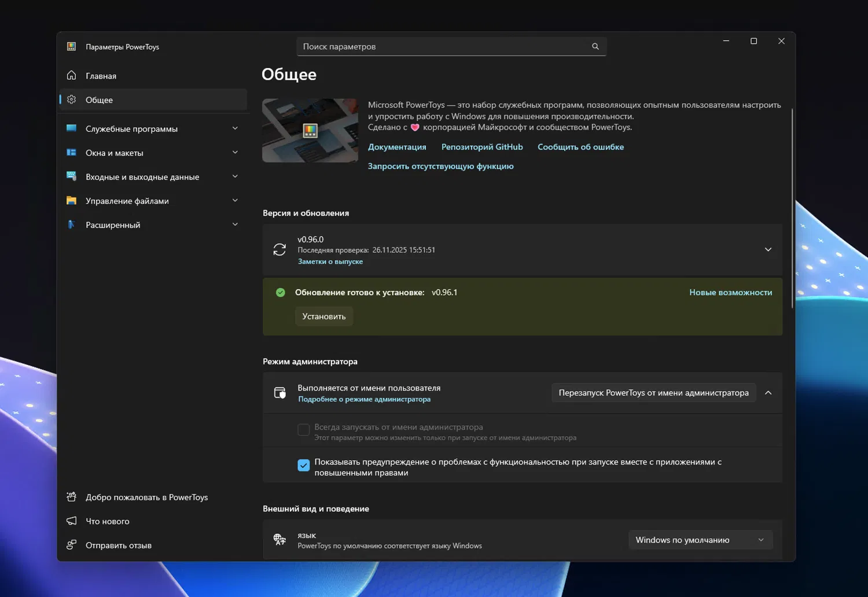Click the green update-ready checkmark icon
This screenshot has height=597, width=868.
pos(281,292)
